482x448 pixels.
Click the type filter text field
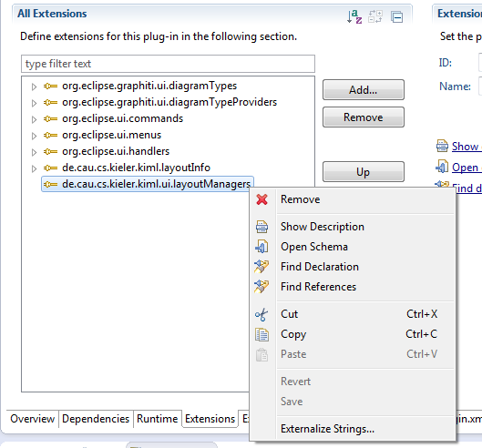point(168,64)
